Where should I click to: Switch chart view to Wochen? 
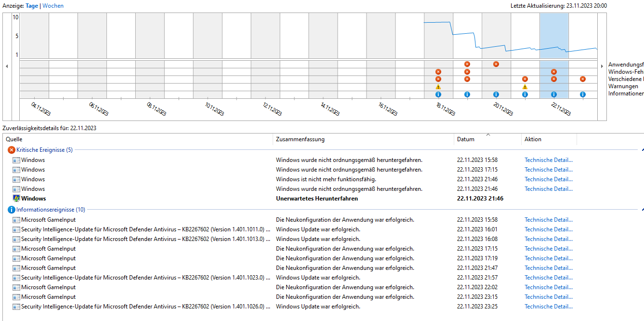(53, 6)
